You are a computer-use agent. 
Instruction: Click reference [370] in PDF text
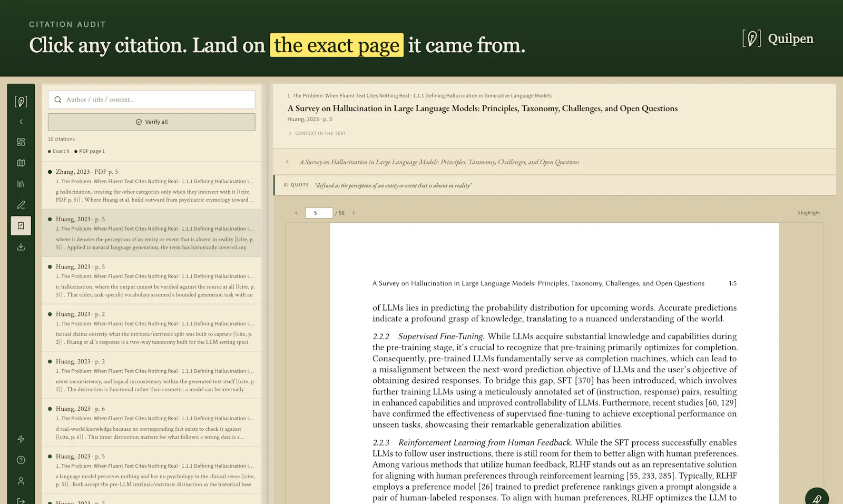click(x=584, y=381)
